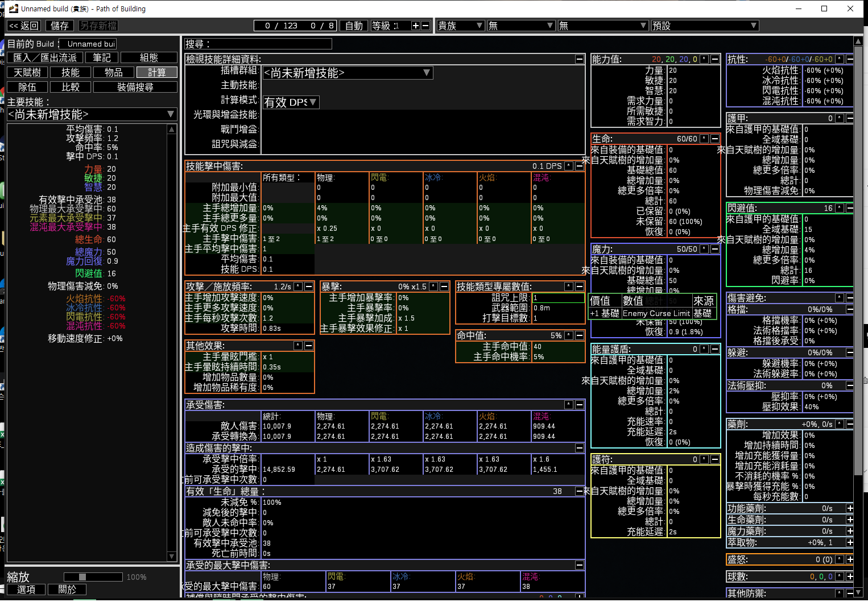Click the 儲存 button

(60, 26)
